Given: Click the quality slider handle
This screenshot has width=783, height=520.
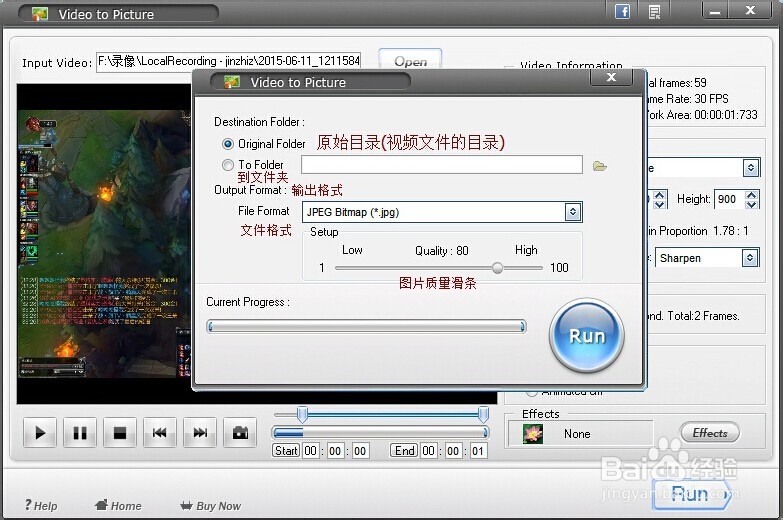Looking at the screenshot, I should pos(497,268).
